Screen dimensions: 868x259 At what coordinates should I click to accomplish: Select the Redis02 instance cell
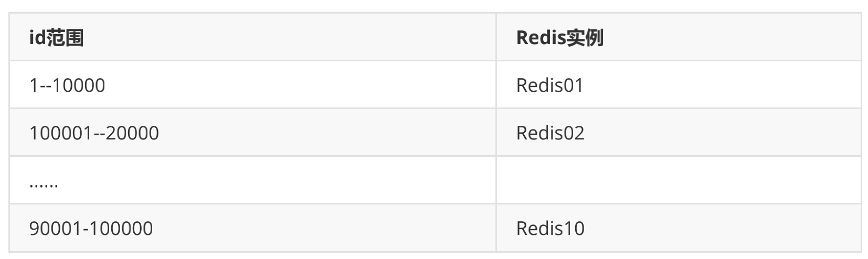pyautogui.click(x=550, y=133)
